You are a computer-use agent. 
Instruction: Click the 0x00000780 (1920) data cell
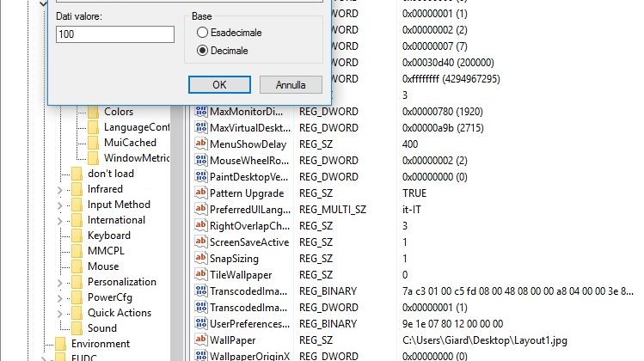tap(443, 111)
